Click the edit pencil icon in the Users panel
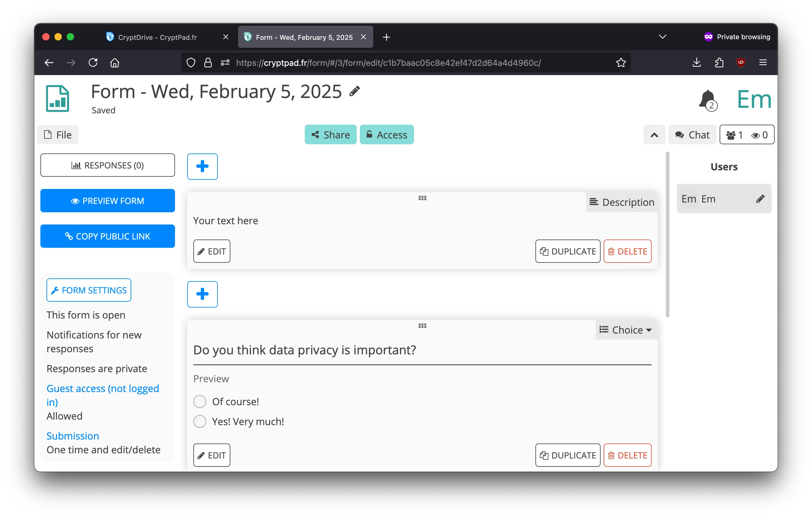The height and width of the screenshot is (517, 812). pyautogui.click(x=761, y=198)
